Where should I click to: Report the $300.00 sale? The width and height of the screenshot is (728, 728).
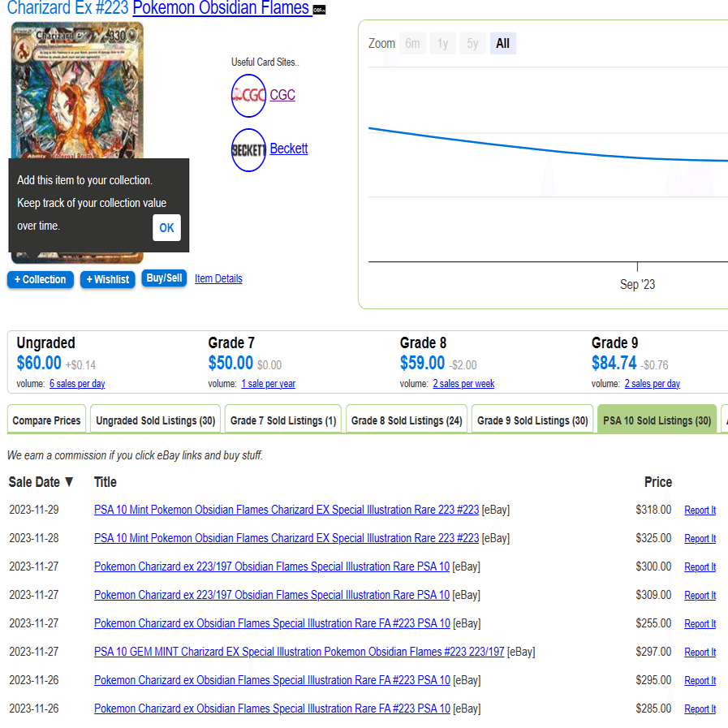point(700,566)
